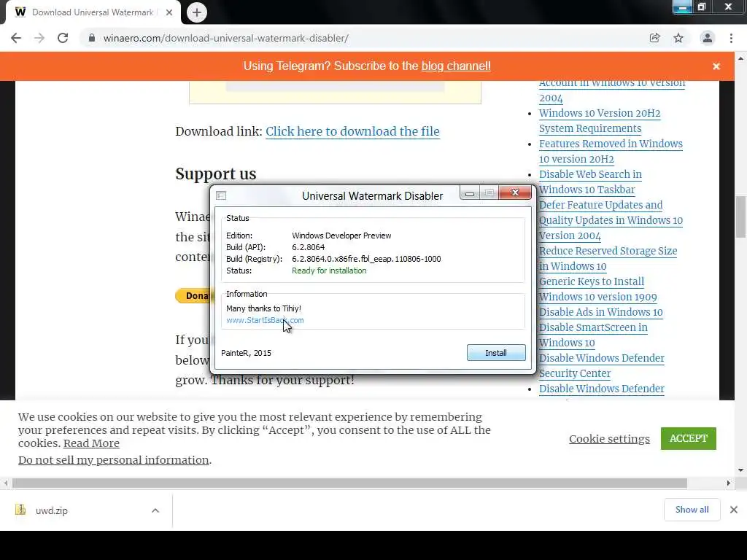Minimize the Universal Watermark Disabler dialog
The height and width of the screenshot is (560, 747).
click(470, 192)
